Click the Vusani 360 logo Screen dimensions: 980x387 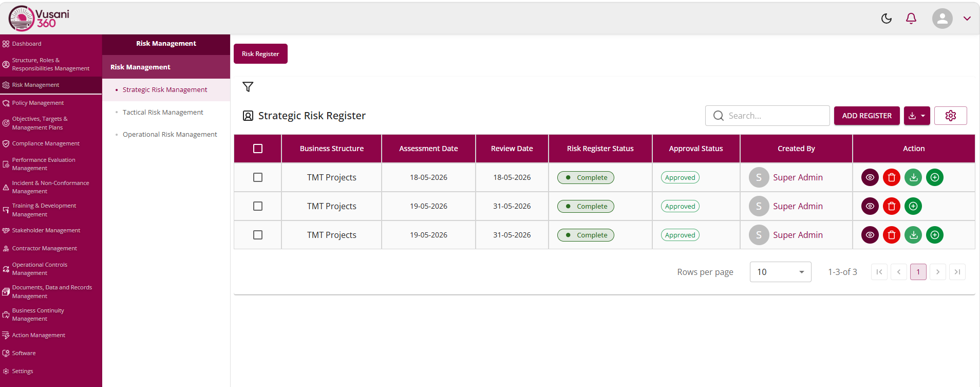pos(39,19)
